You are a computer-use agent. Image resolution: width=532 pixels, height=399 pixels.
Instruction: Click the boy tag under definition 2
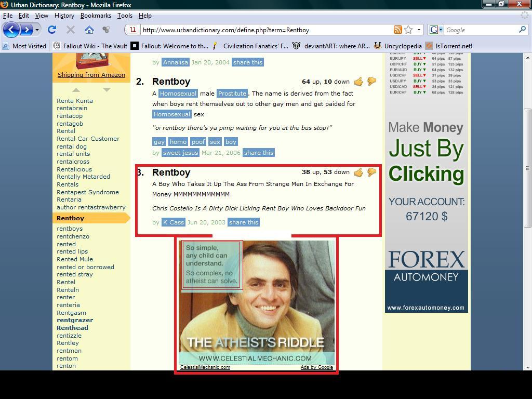[x=231, y=142]
